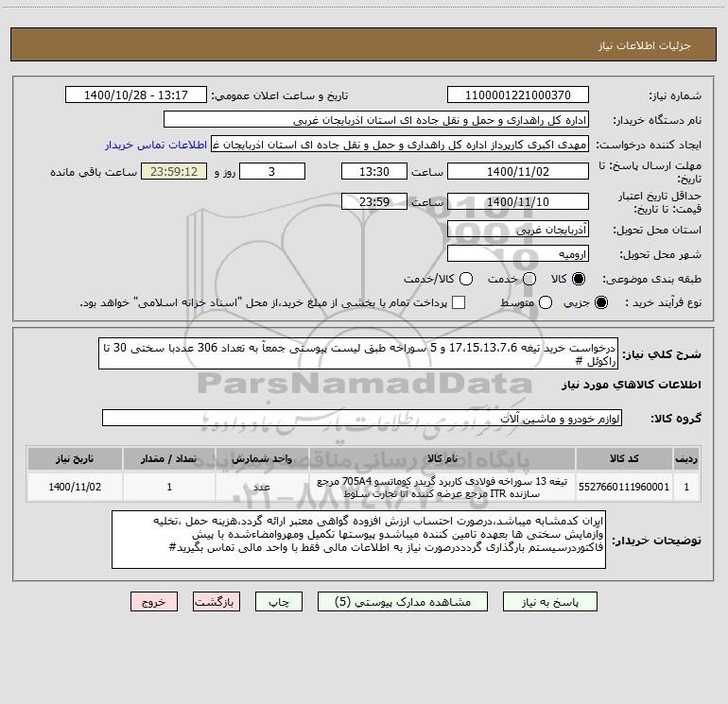
Task: Click the پاسخ به نیاز button
Action: (x=550, y=602)
